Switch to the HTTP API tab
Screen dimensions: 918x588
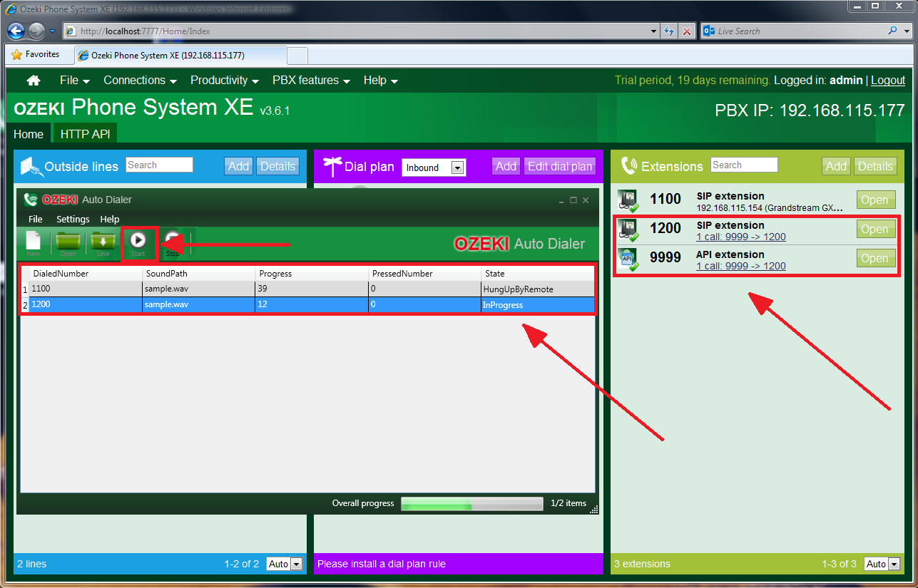click(x=85, y=134)
